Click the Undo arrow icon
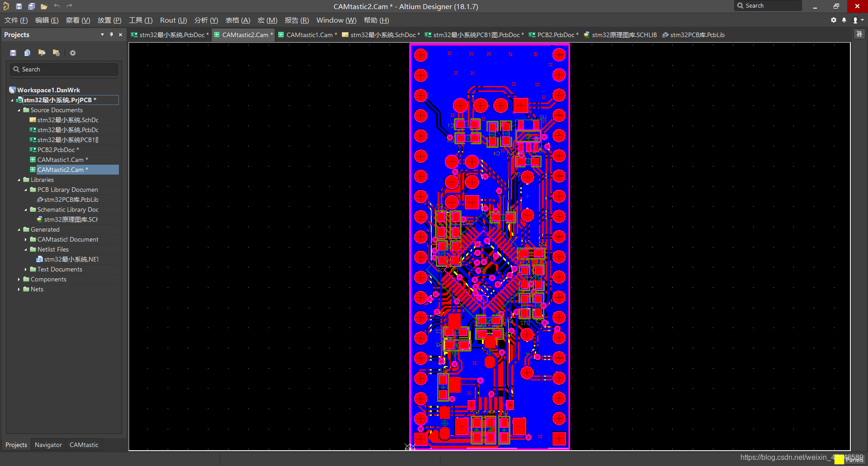The height and width of the screenshot is (466, 868). pyautogui.click(x=57, y=6)
